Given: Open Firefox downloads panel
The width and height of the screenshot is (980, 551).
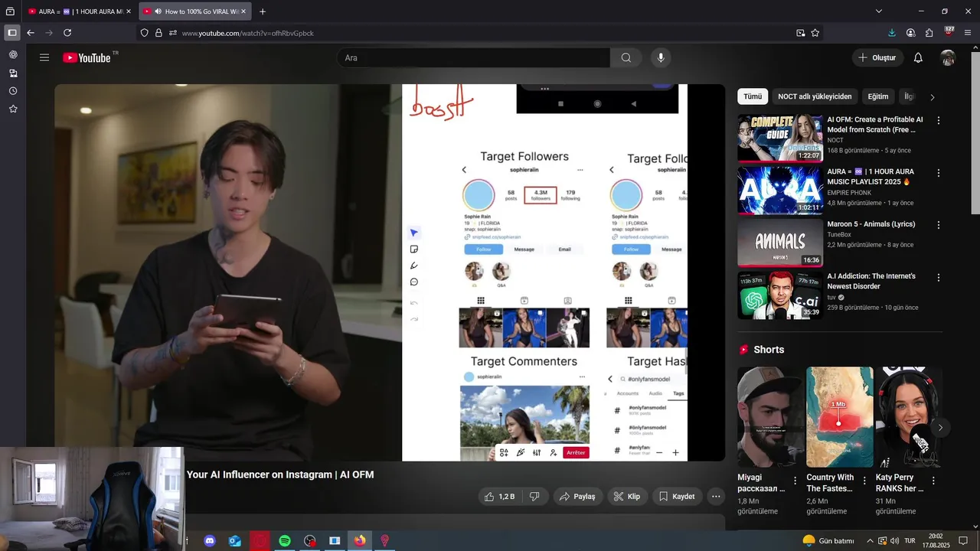Looking at the screenshot, I should [x=892, y=33].
